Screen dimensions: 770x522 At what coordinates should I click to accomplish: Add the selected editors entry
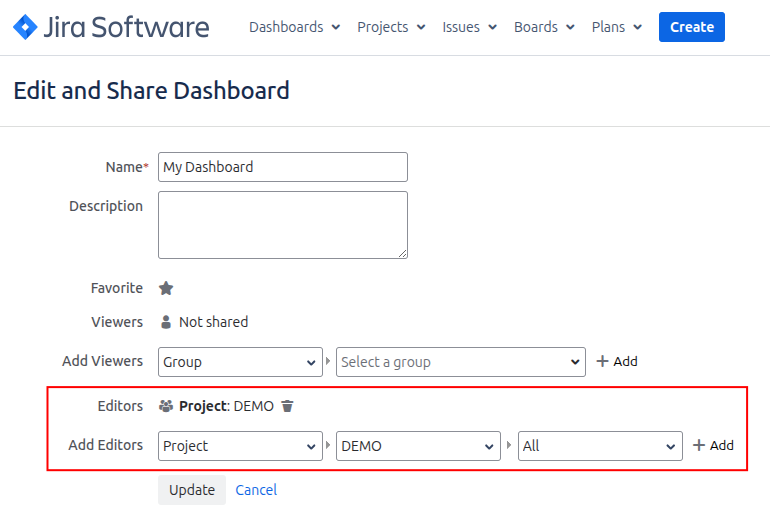tap(713, 445)
